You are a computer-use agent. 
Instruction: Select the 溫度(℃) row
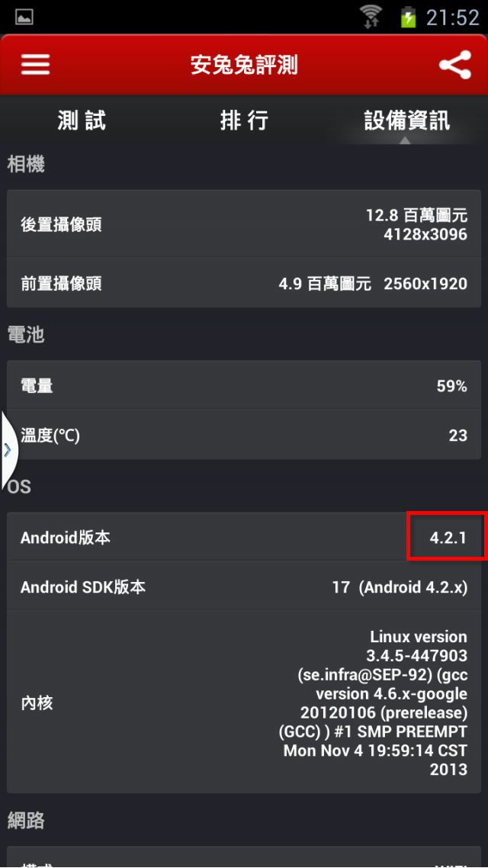click(244, 435)
